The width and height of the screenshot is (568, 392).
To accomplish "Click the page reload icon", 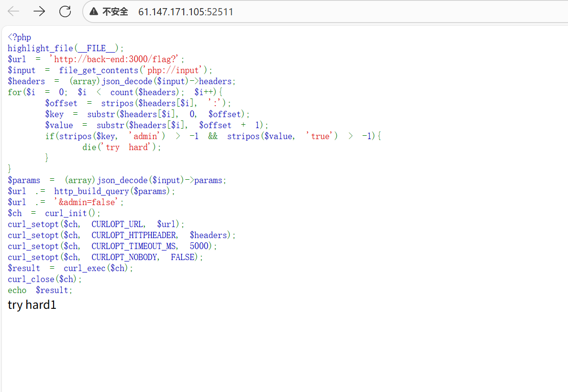I will [x=65, y=11].
